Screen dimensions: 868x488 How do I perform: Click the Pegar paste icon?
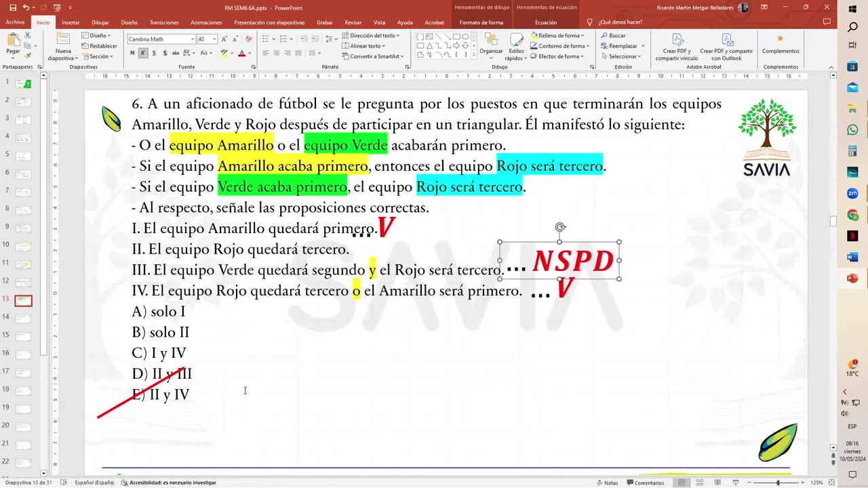[x=13, y=41]
